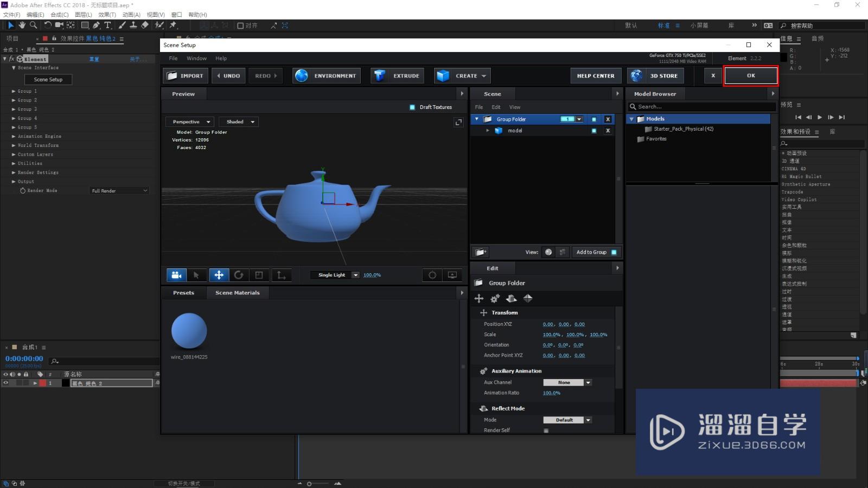The width and height of the screenshot is (868, 488).
Task: Toggle the Render Mode stopwatch
Action: pyautogui.click(x=23, y=191)
